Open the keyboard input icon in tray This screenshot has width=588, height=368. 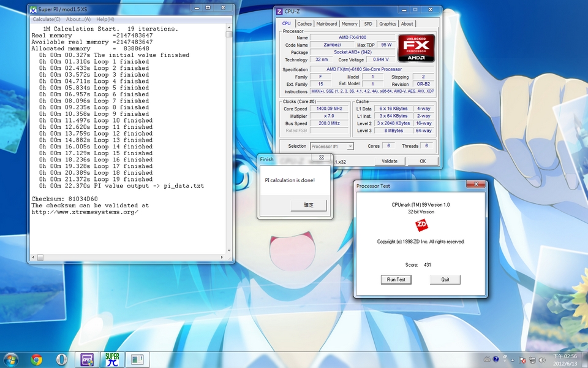tap(487, 359)
